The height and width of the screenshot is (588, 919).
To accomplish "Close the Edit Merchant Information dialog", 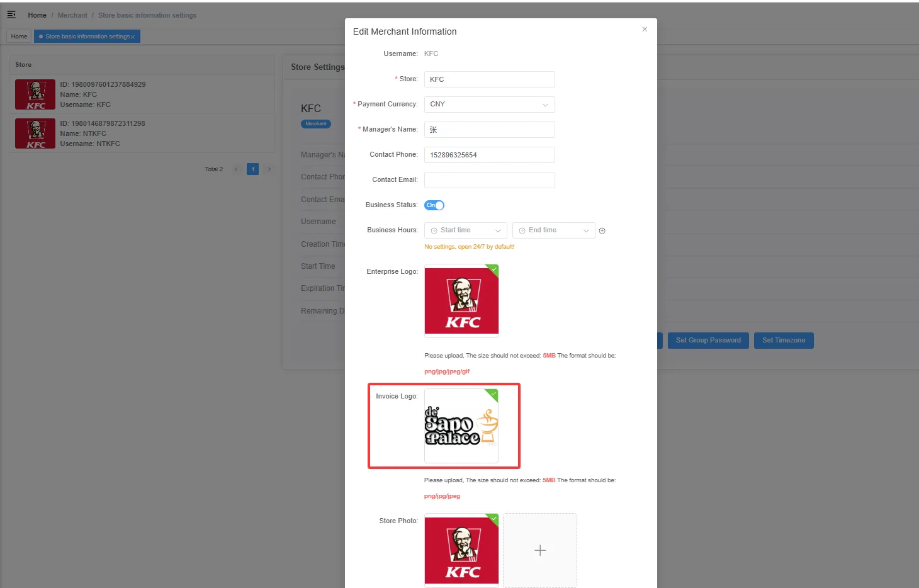I will (x=645, y=30).
